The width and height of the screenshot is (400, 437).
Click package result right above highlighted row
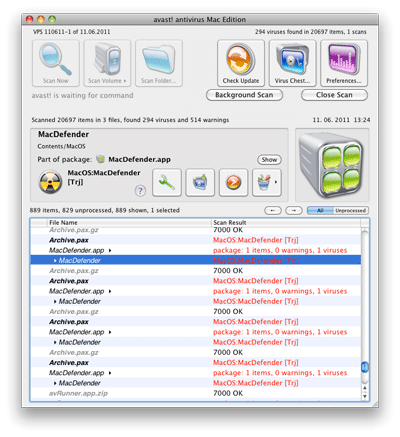tap(280, 250)
